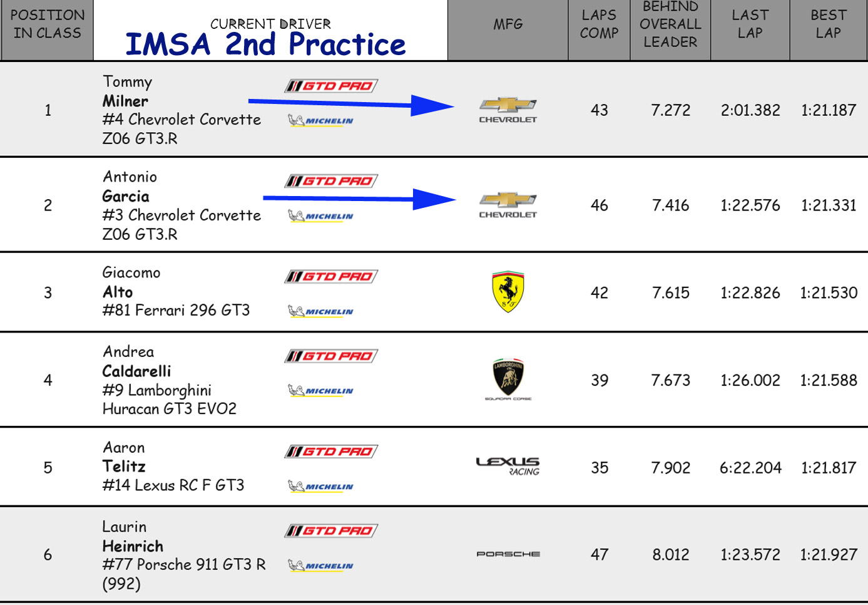Open driver name Tommy Milner
868x605 pixels.
(x=127, y=91)
